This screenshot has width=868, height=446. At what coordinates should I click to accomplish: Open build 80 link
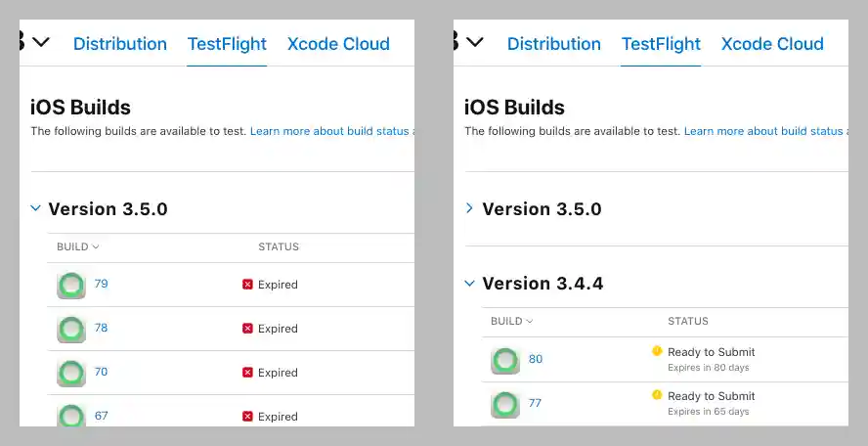pyautogui.click(x=536, y=358)
